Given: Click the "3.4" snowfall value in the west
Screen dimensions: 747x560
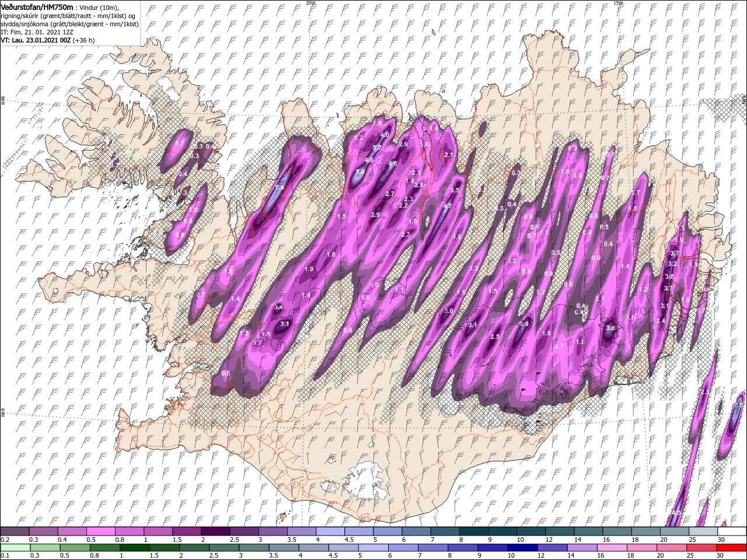Looking at the screenshot, I should (x=278, y=307).
